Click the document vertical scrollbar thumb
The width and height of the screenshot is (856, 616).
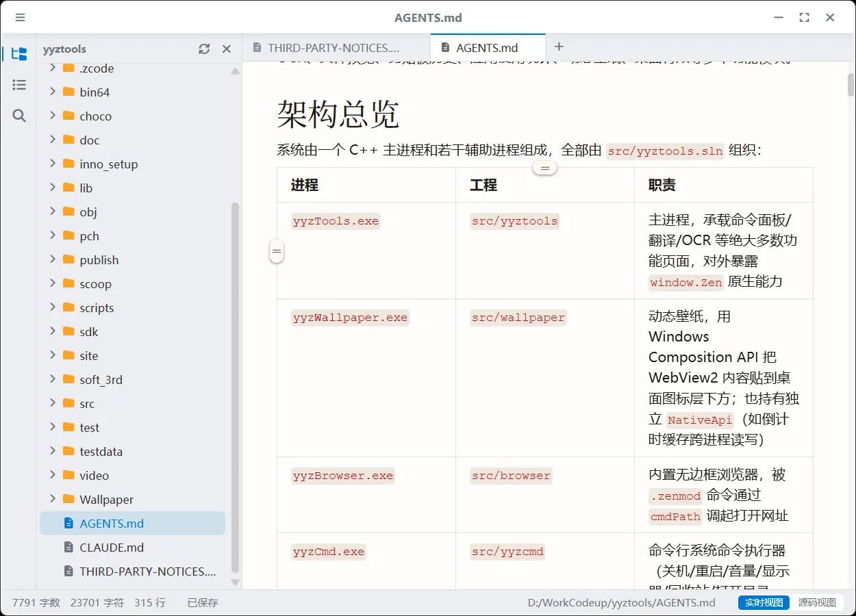(x=851, y=84)
